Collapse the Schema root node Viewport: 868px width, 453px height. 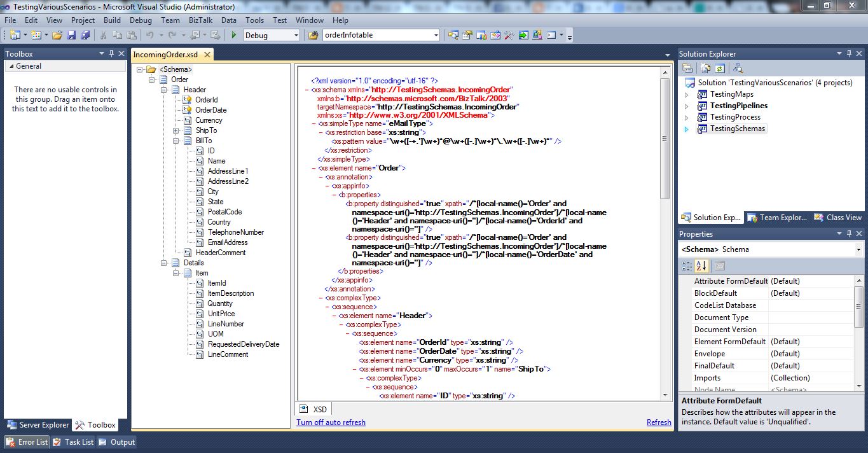(139, 69)
